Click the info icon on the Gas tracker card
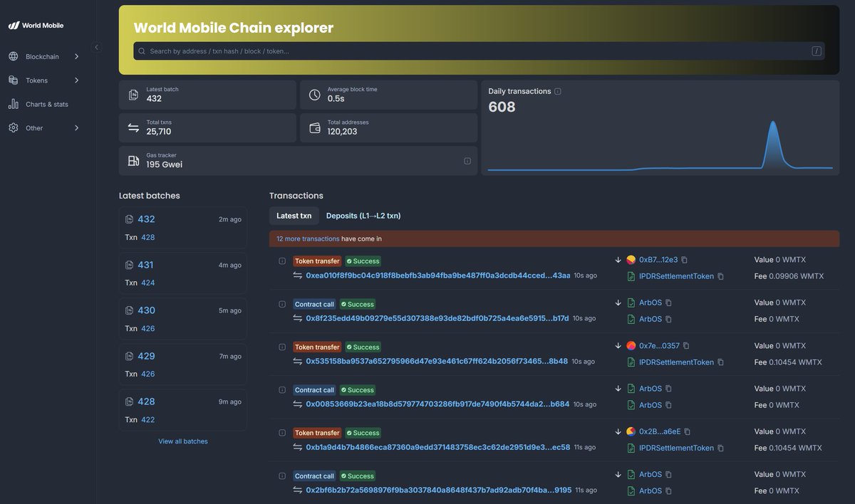This screenshot has height=504, width=855. click(x=467, y=159)
